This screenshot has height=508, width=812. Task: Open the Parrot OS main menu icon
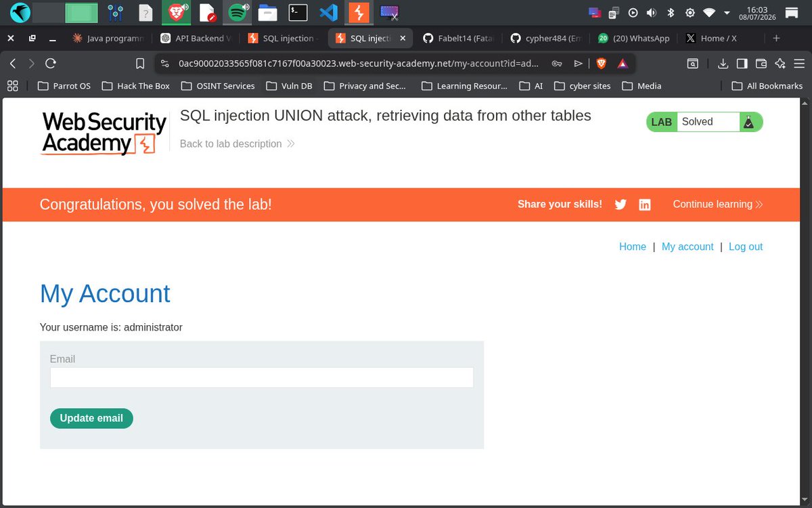(20, 12)
